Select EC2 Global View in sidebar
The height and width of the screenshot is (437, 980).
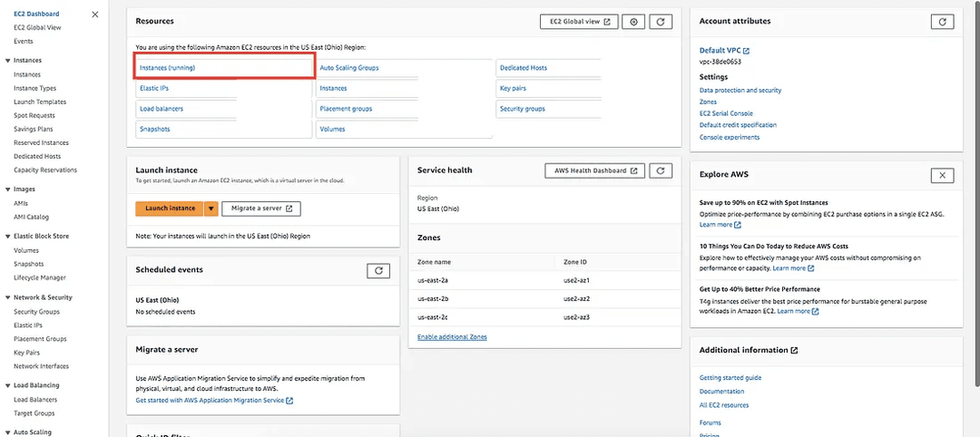[37, 27]
